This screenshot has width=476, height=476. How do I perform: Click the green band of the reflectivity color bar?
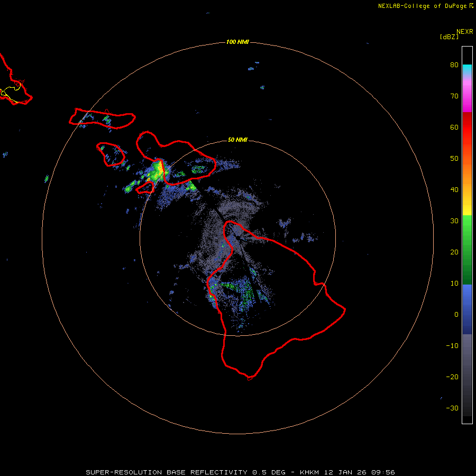point(467,250)
